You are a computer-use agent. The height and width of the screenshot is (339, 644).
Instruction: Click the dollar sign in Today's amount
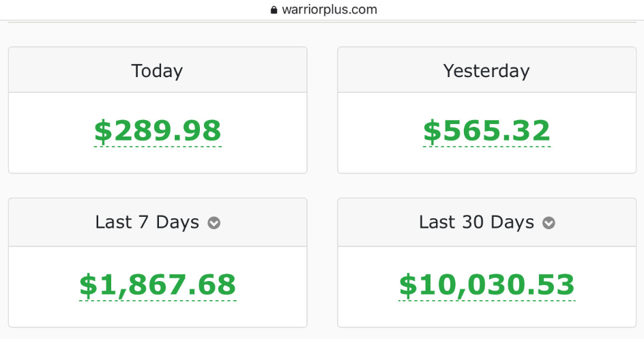click(x=102, y=131)
